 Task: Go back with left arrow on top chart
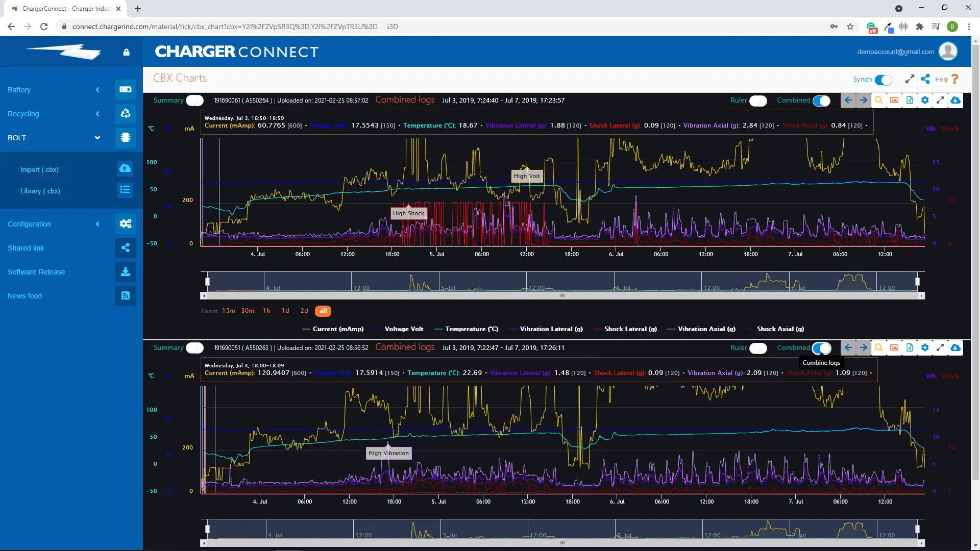pos(848,101)
